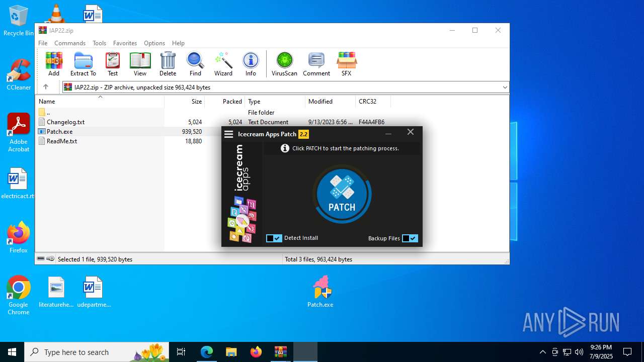Viewport: 644px width, 362px height.
Task: Click the taskbar search box
Action: [x=98, y=352]
